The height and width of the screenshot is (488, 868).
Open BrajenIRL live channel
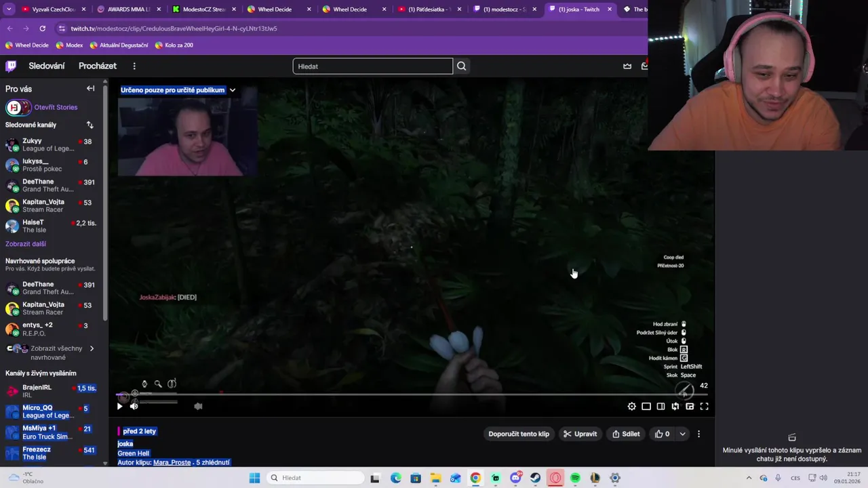(x=53, y=391)
